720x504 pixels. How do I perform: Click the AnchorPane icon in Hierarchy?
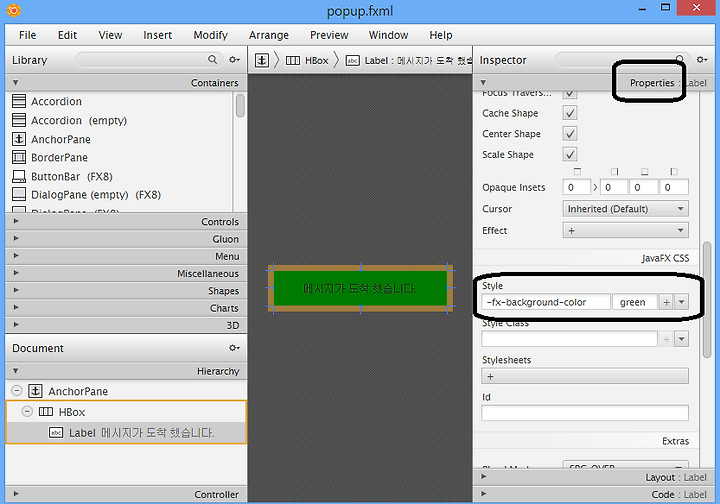click(35, 391)
